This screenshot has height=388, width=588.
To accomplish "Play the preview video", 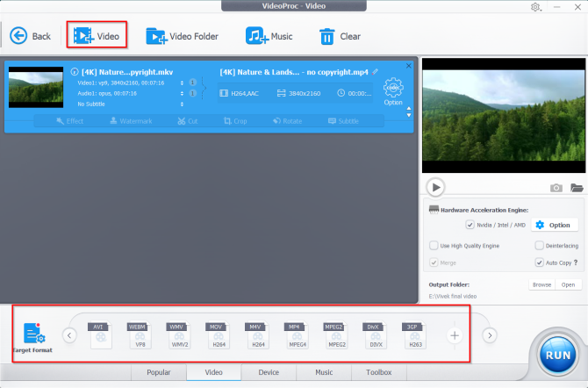I will 435,187.
